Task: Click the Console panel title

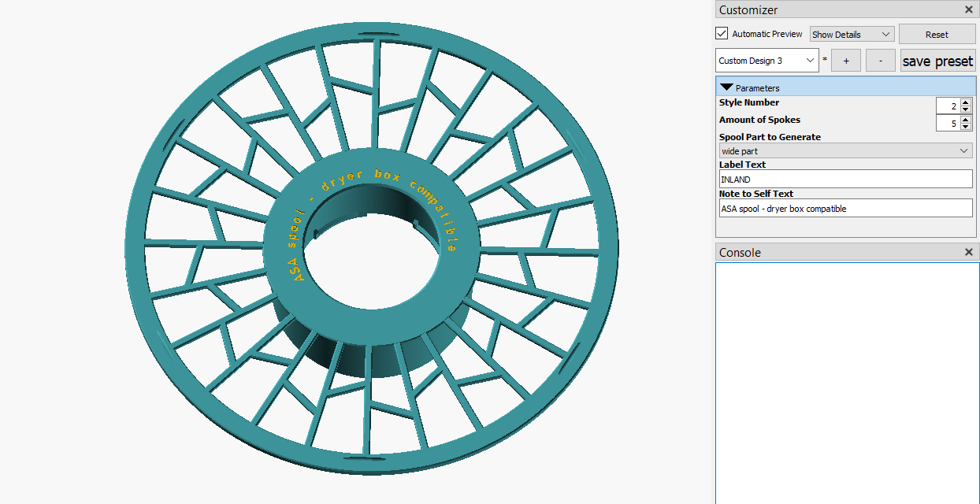Action: [x=741, y=252]
